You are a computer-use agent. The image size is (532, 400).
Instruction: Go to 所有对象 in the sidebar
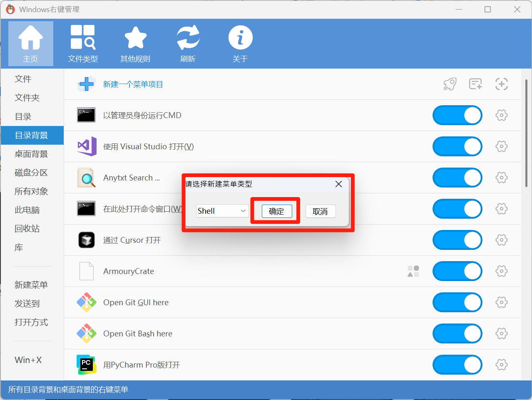pos(31,191)
